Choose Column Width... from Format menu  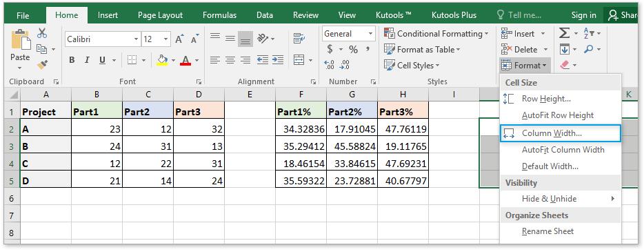coord(560,133)
